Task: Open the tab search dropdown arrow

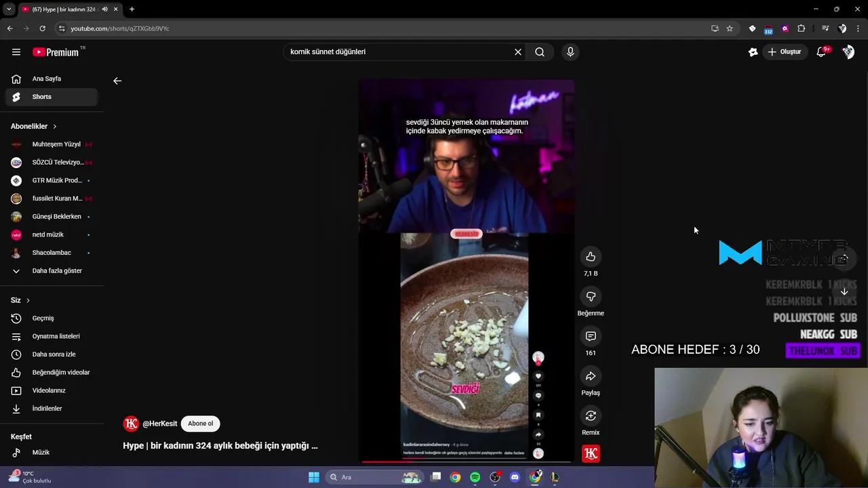Action: 9,9
